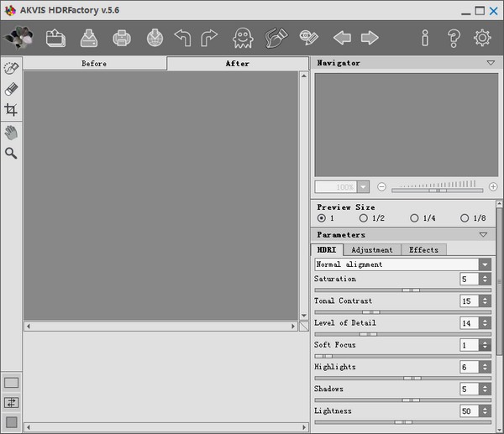Click the brush-on-canvas toolbar icon
This screenshot has height=434, width=504.
tap(276, 38)
